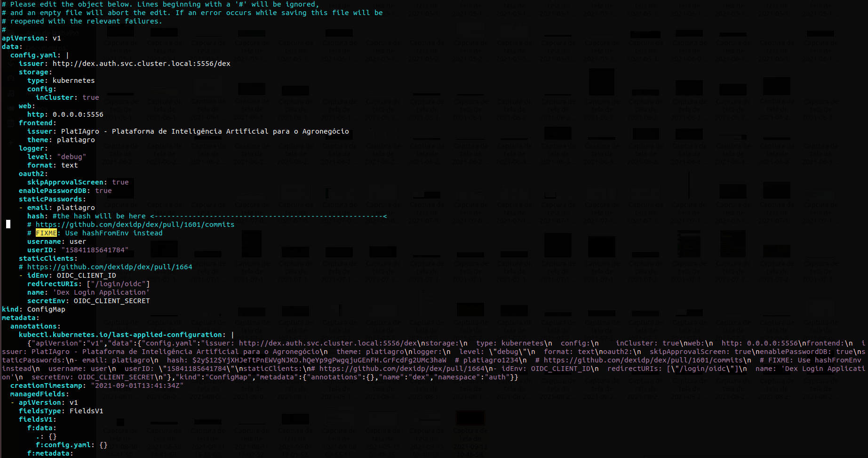Click the white block cursor in left margin
Screen dimensions: 868x458
[8, 224]
